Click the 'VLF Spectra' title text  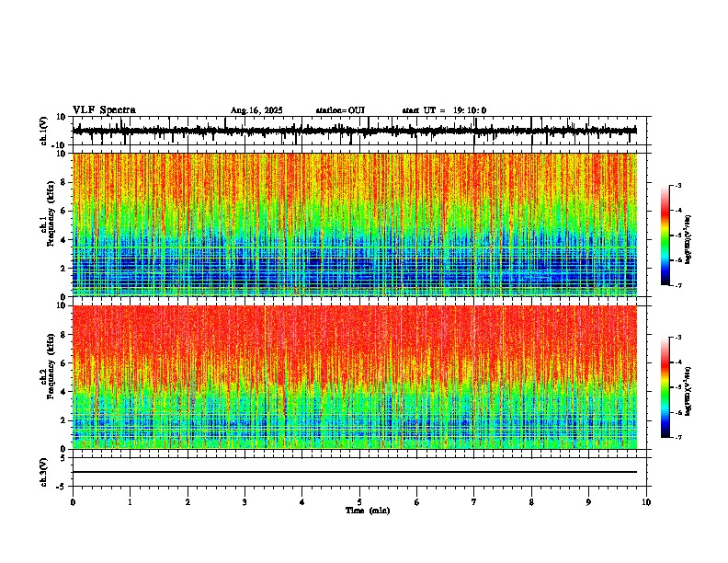point(104,109)
